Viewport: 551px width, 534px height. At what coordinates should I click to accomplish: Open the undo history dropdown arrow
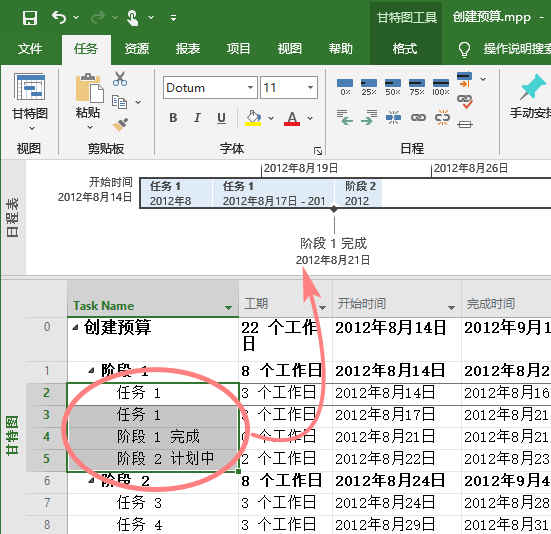(x=76, y=17)
